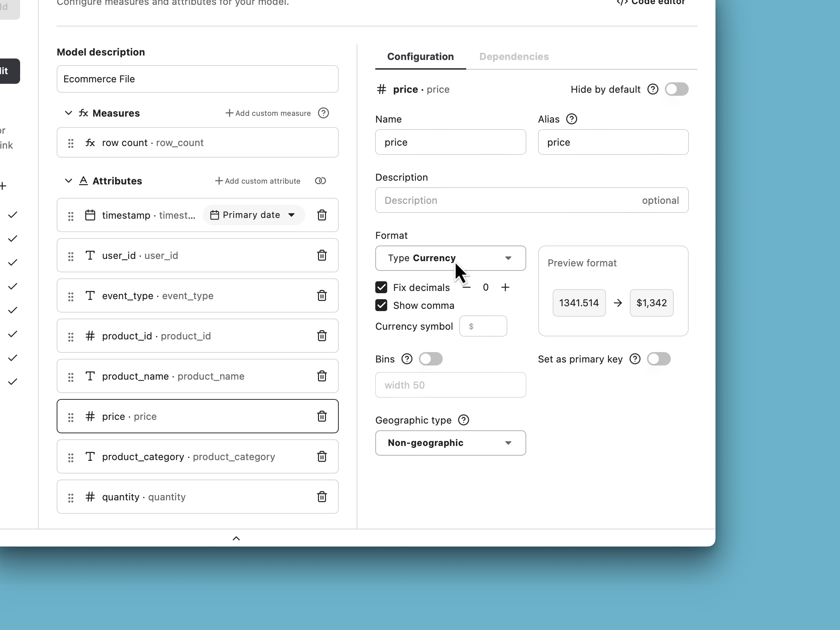
Task: Open Format Type Currency dropdown
Action: coord(451,258)
